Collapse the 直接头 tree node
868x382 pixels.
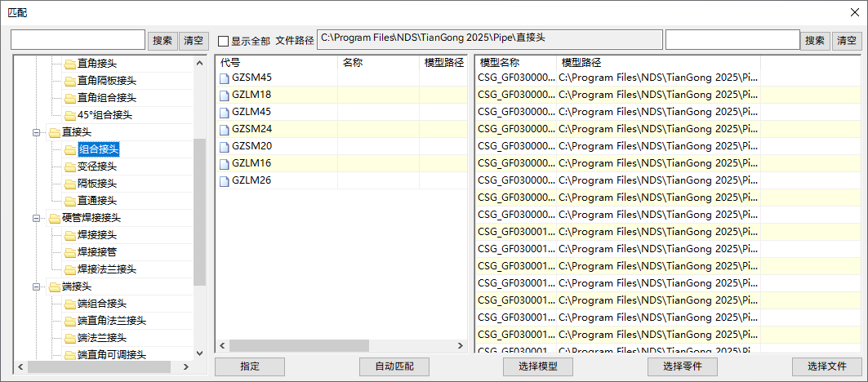pos(37,132)
